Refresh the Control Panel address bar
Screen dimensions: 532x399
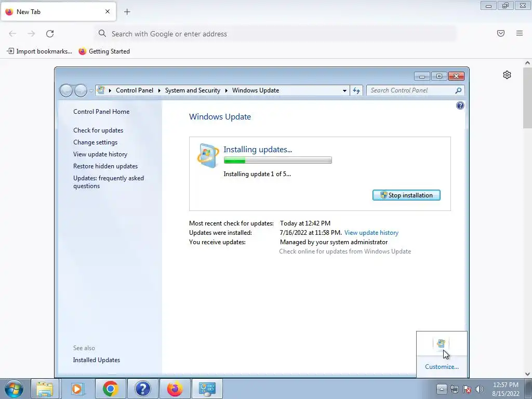[x=356, y=90]
